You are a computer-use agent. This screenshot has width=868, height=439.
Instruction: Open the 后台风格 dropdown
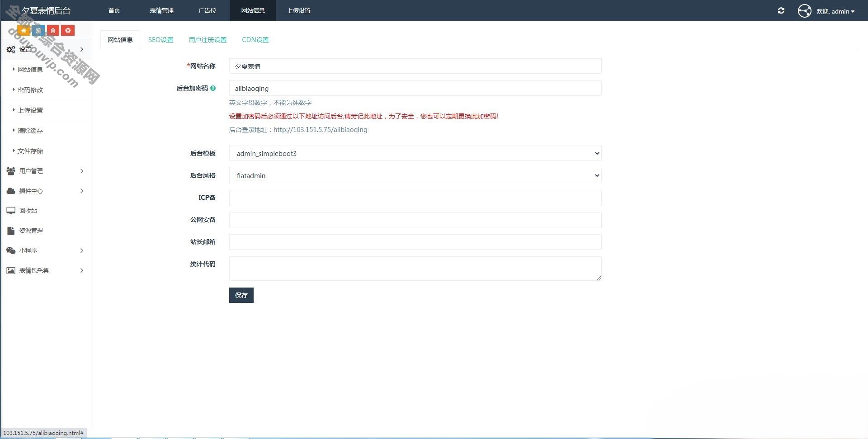pos(415,175)
